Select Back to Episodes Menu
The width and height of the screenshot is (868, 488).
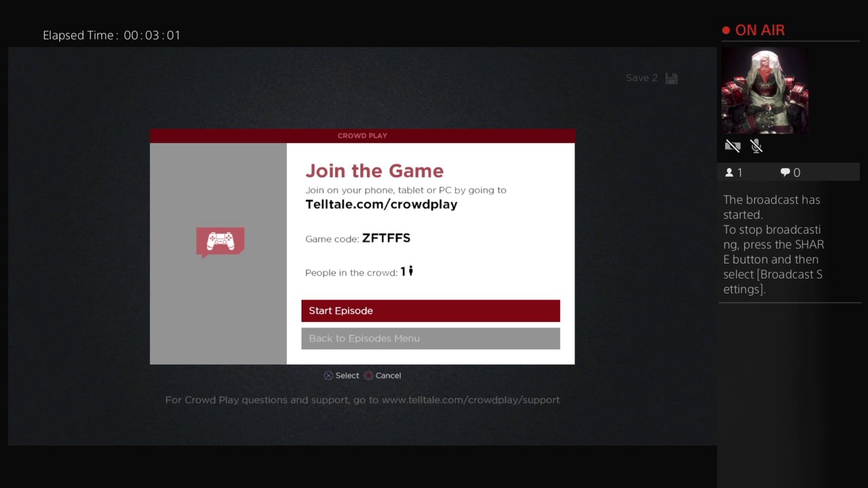pyautogui.click(x=431, y=338)
